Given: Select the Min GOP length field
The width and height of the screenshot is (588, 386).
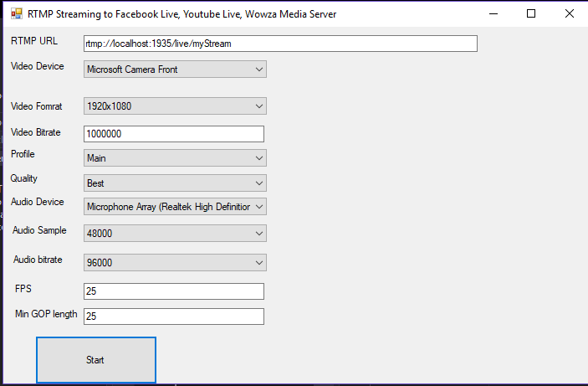Looking at the screenshot, I should pyautogui.click(x=174, y=317).
